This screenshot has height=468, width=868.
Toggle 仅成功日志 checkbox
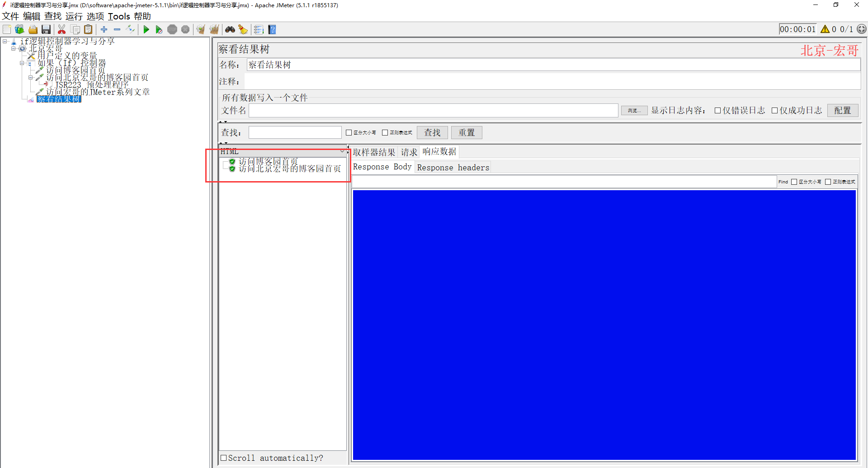point(774,110)
